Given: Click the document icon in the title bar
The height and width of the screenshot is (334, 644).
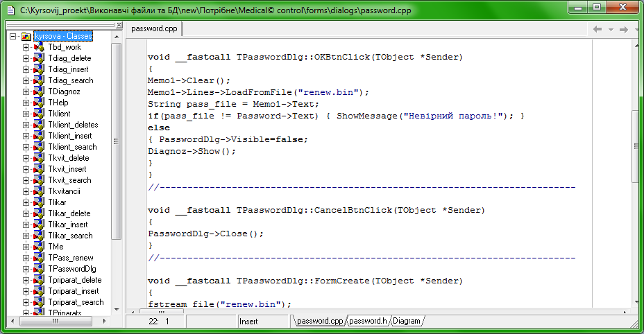Looking at the screenshot, I should pos(12,10).
